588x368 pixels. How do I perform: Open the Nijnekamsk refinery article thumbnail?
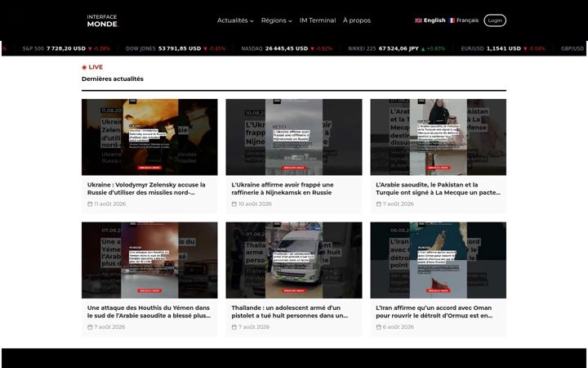pyautogui.click(x=294, y=137)
